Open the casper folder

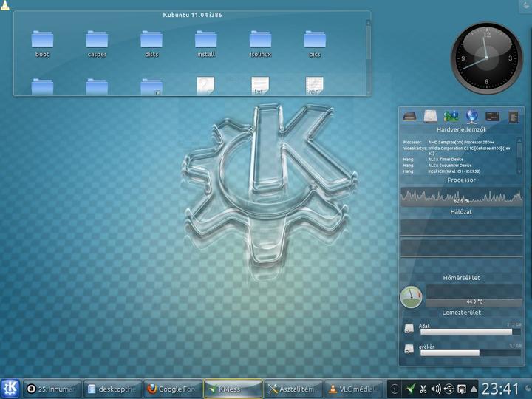tap(97, 44)
